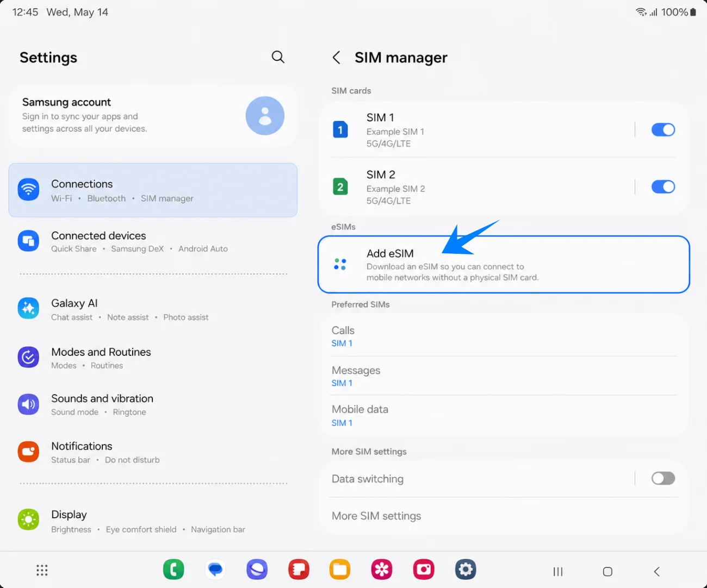The image size is (707, 588).
Task: Launch the Samsung Internet browser
Action: point(257,570)
